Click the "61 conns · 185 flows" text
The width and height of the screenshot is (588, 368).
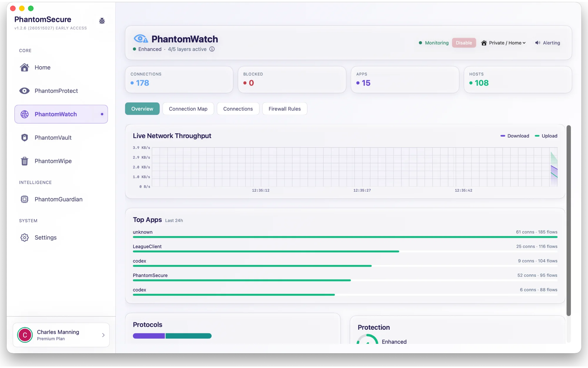click(x=537, y=232)
